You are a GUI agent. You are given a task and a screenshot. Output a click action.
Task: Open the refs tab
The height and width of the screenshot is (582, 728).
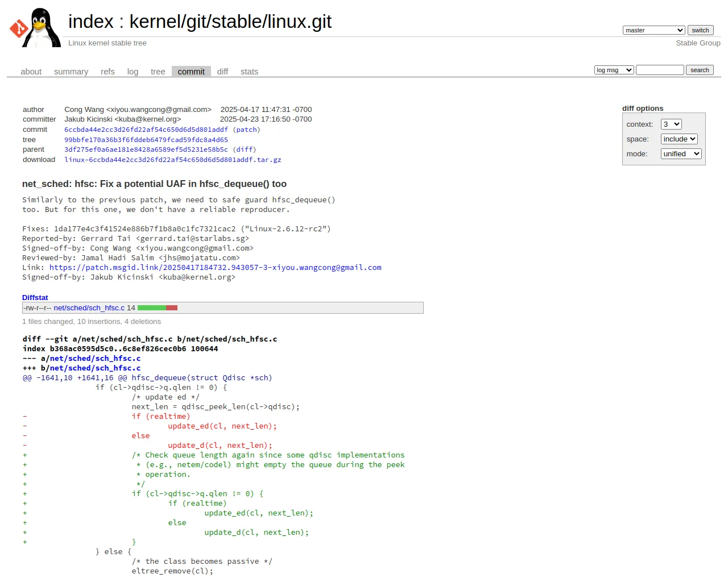[107, 72]
